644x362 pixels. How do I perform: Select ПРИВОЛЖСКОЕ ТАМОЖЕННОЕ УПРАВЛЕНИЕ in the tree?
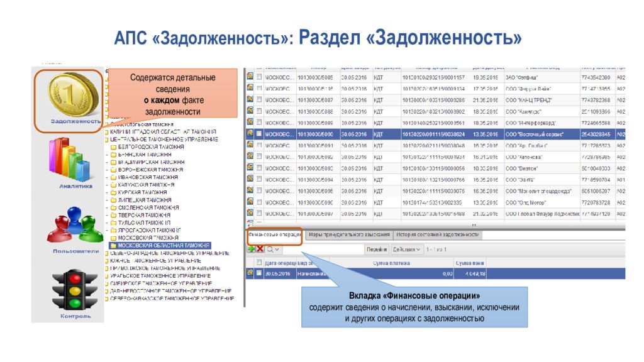click(165, 268)
